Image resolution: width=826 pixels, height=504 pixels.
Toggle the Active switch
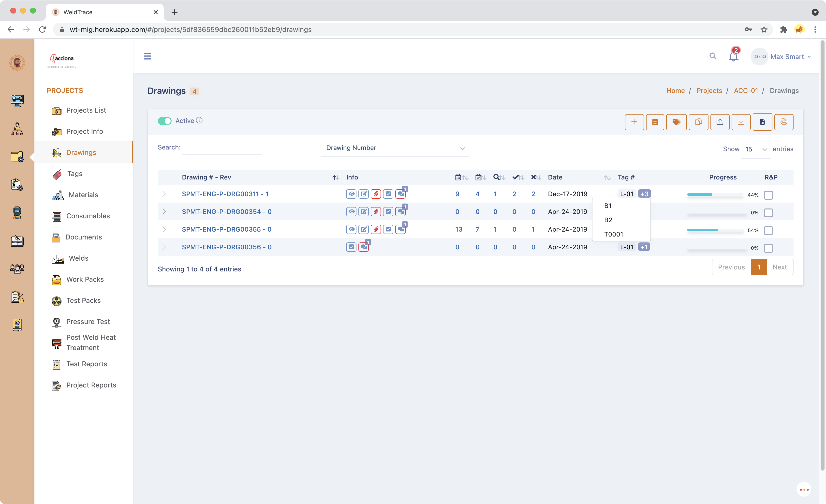point(164,121)
